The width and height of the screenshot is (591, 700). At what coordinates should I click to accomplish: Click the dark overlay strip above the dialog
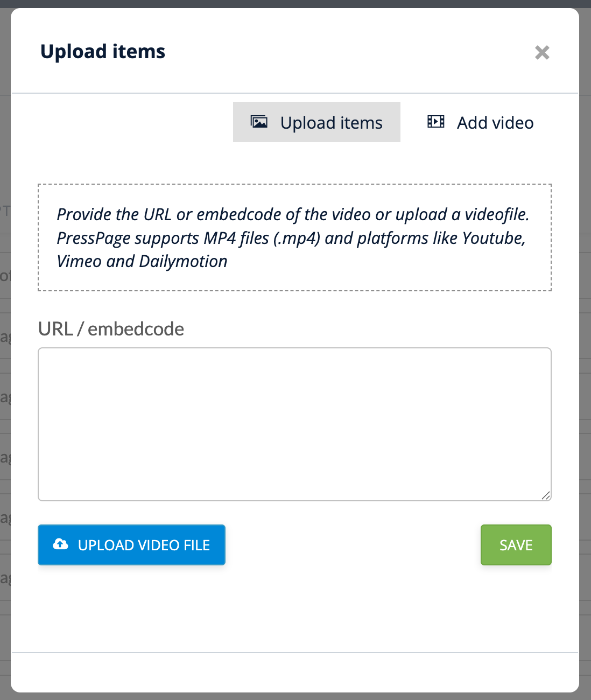(295, 3)
